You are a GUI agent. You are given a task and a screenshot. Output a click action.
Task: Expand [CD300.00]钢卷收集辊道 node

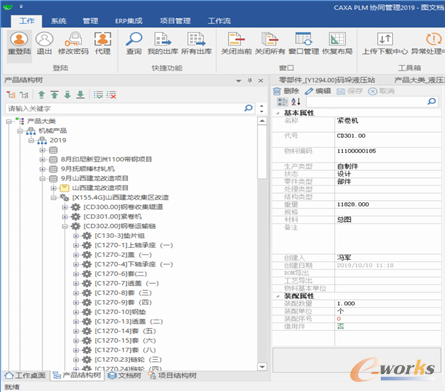click(65, 207)
